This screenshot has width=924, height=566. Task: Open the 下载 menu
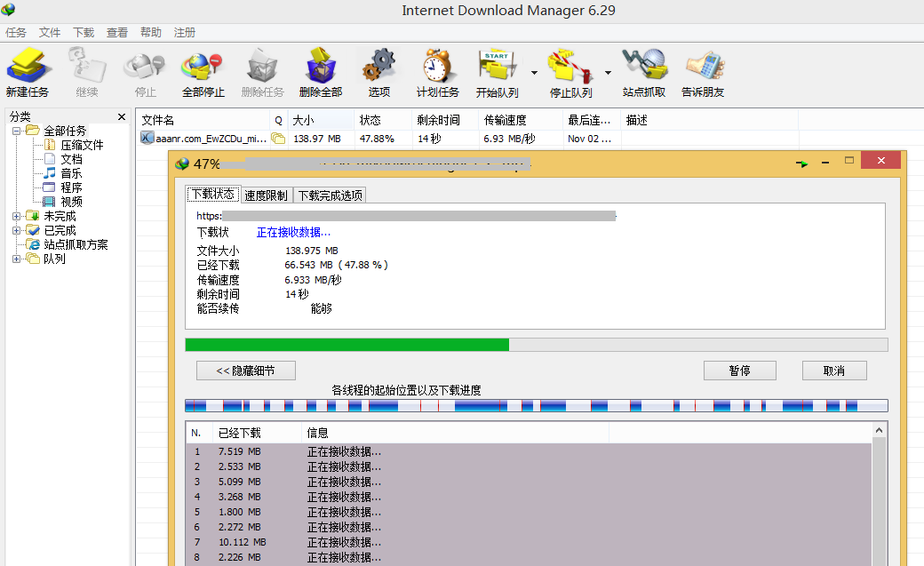(x=84, y=32)
